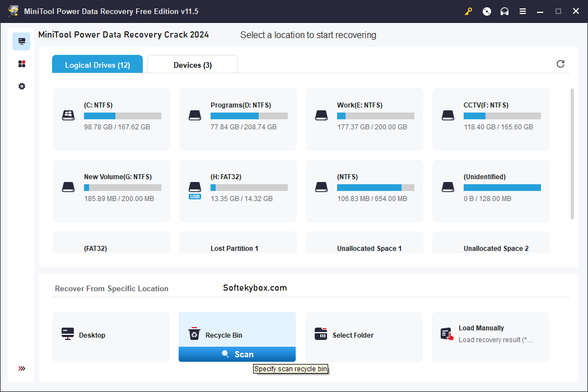Viewport: 588px width, 392px height.
Task: Click the headset support icon
Action: pyautogui.click(x=504, y=11)
